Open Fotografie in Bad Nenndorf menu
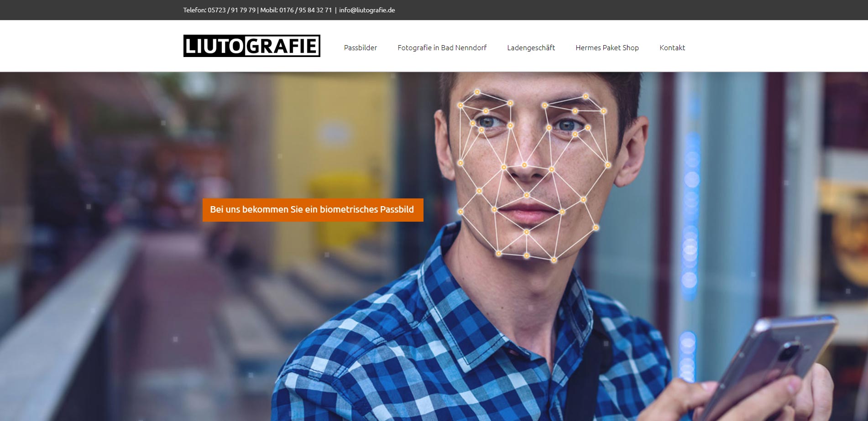The width and height of the screenshot is (868, 421). [x=442, y=48]
